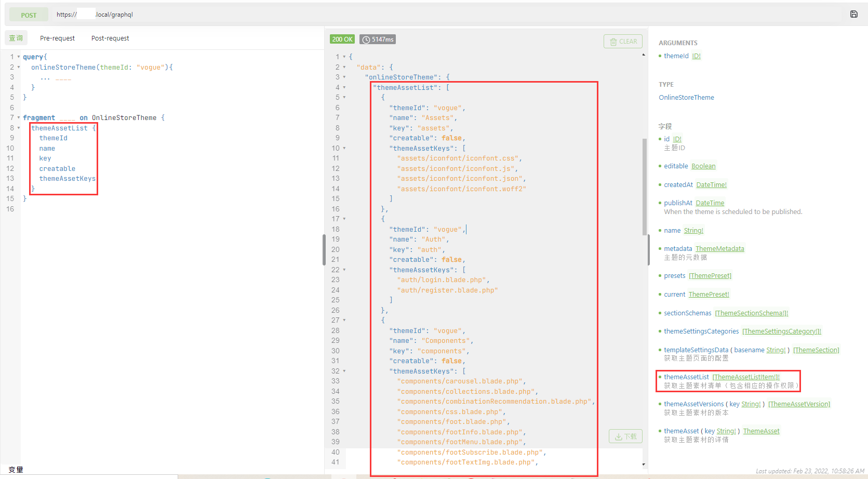Click the CLEAR response button
Screen dimensions: 868x479
tap(623, 42)
